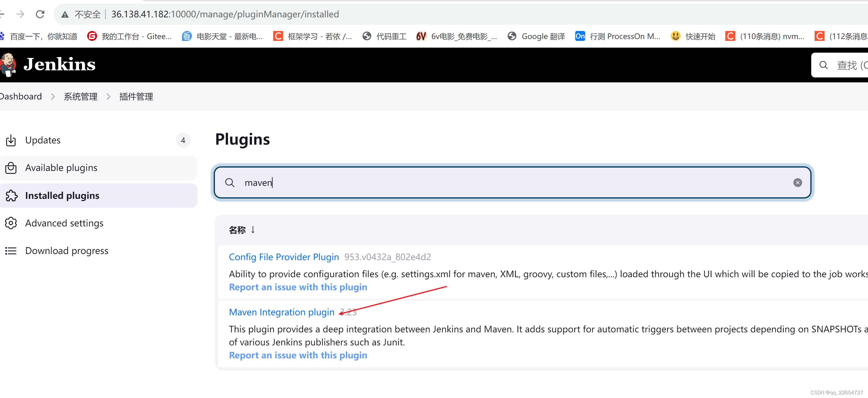868x398 pixels.
Task: Report issue for Config File Provider Plugin
Action: coord(298,287)
